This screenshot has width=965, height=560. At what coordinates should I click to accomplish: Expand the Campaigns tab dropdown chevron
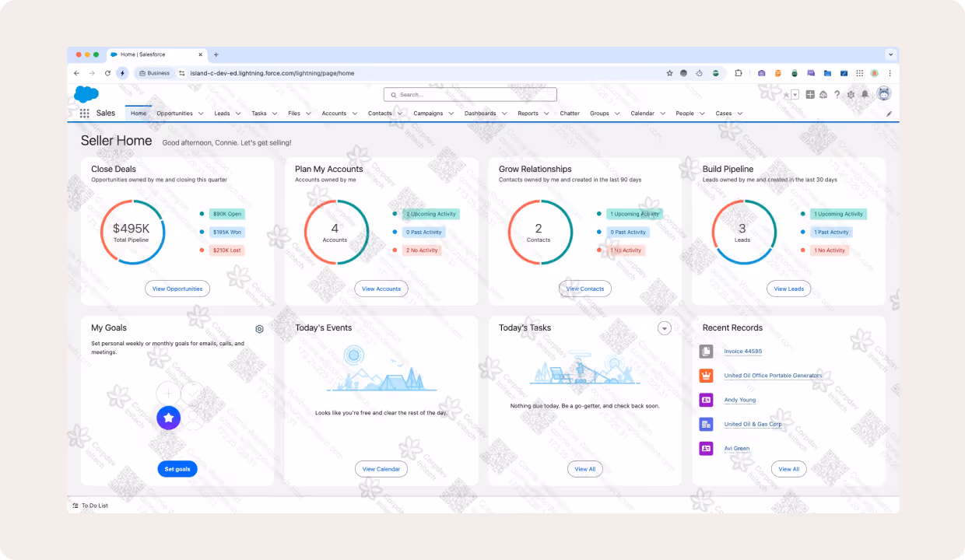[x=450, y=114]
